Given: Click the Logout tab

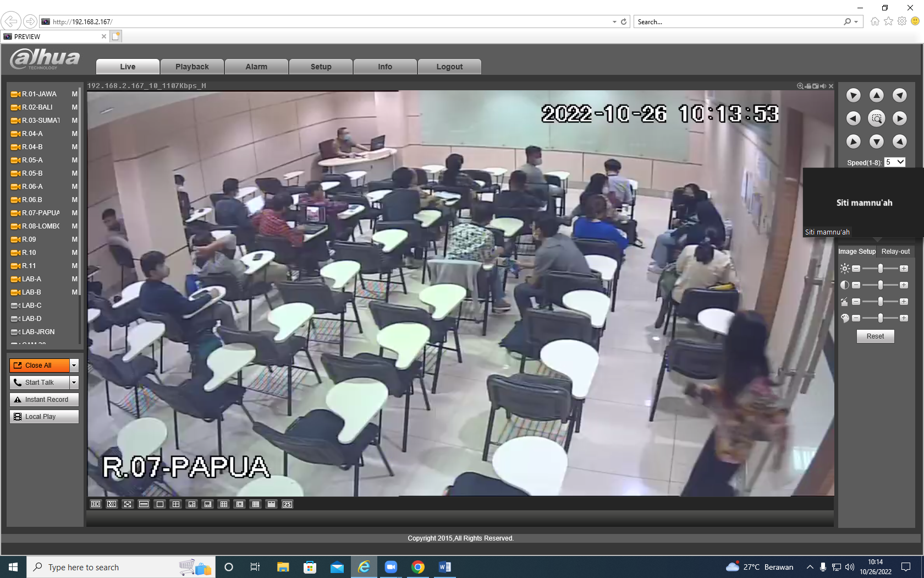Looking at the screenshot, I should coord(449,67).
